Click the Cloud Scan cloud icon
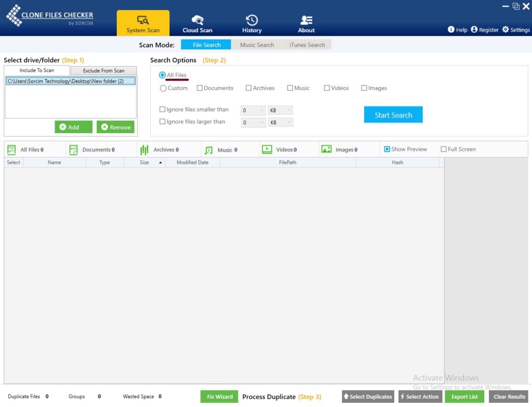Viewport: 532px width, 407px height. coord(197,20)
